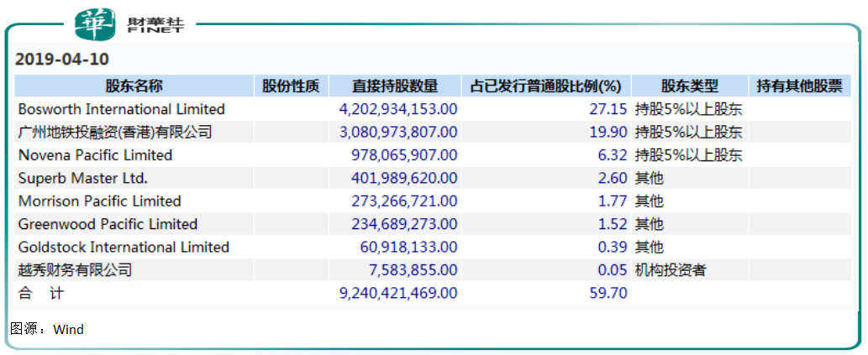This screenshot has width=868, height=355.
Task: Click the 财華社 FINET brand text
Action: coord(155,25)
